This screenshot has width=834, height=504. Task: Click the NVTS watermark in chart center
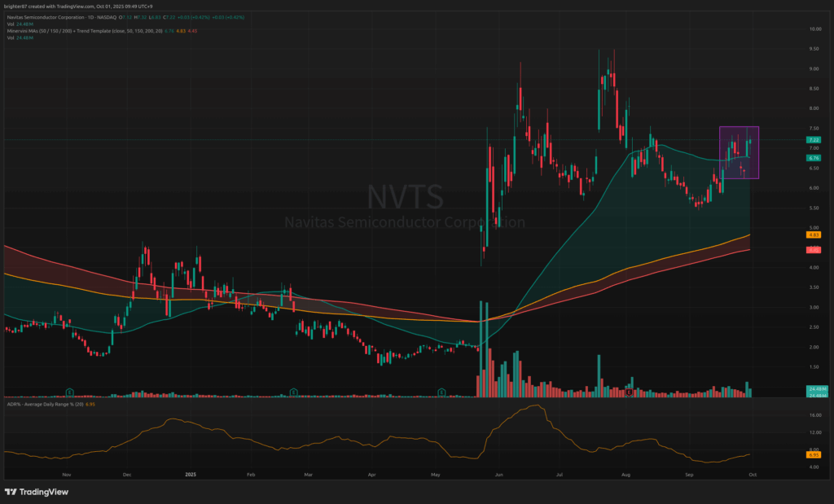[404, 197]
